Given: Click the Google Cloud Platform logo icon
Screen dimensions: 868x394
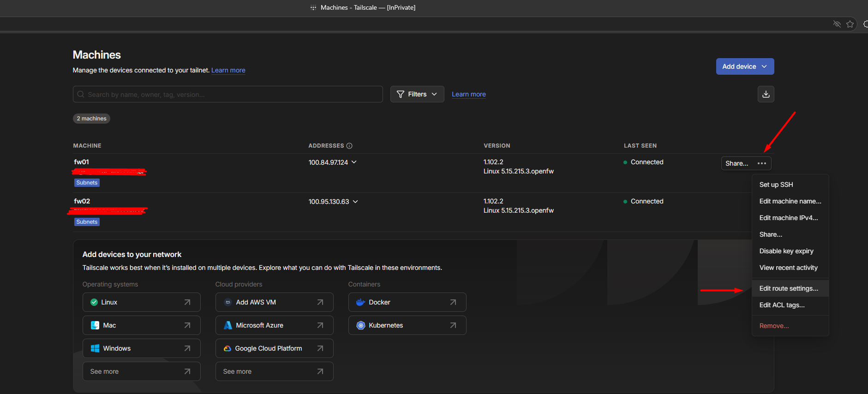Looking at the screenshot, I should (227, 348).
